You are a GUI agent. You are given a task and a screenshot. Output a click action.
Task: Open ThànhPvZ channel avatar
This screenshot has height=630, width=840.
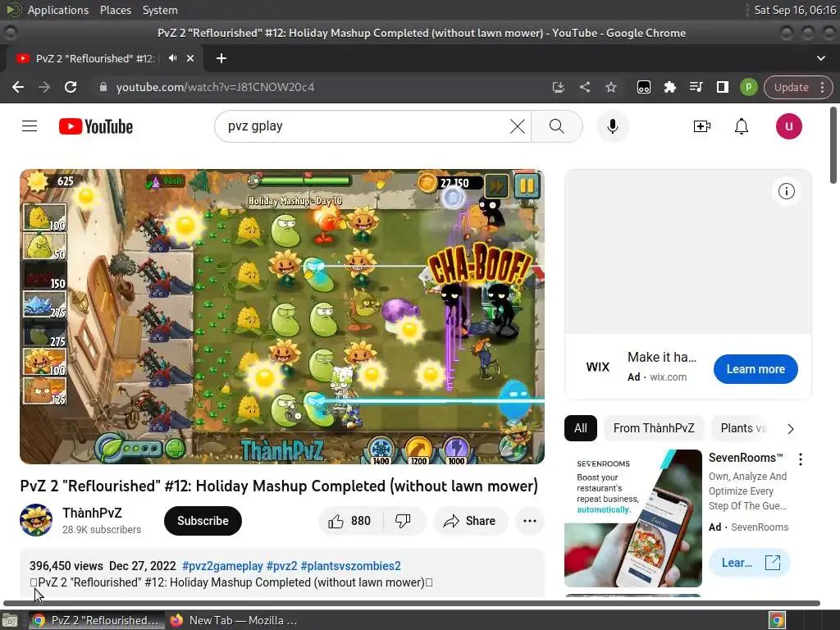tap(36, 520)
